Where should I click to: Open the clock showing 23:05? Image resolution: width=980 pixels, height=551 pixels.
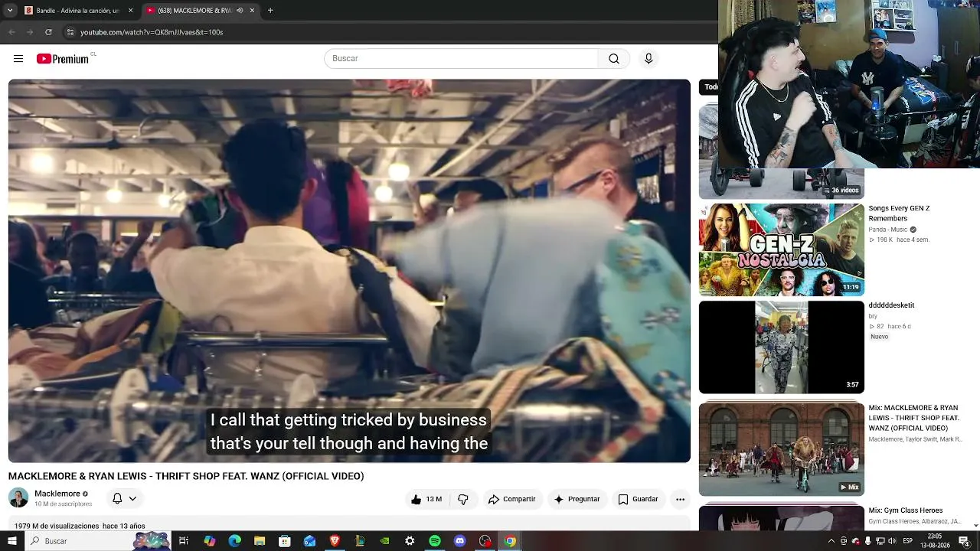935,541
